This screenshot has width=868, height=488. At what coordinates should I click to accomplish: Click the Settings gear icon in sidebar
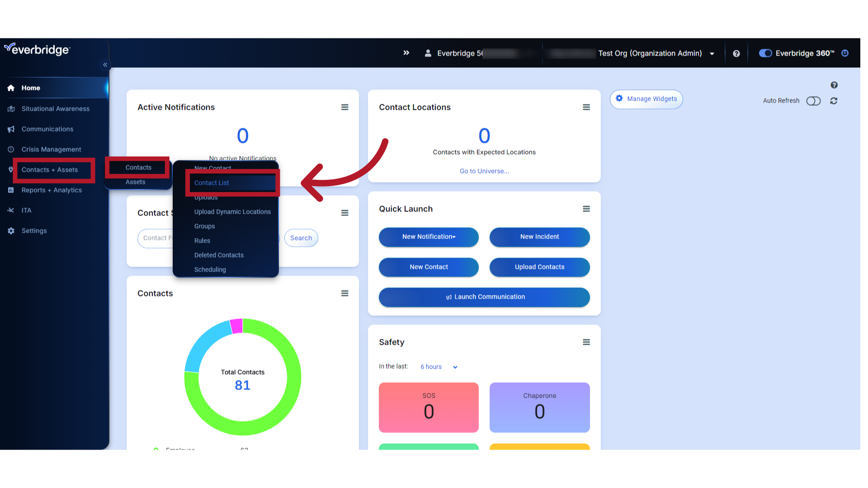tap(11, 230)
